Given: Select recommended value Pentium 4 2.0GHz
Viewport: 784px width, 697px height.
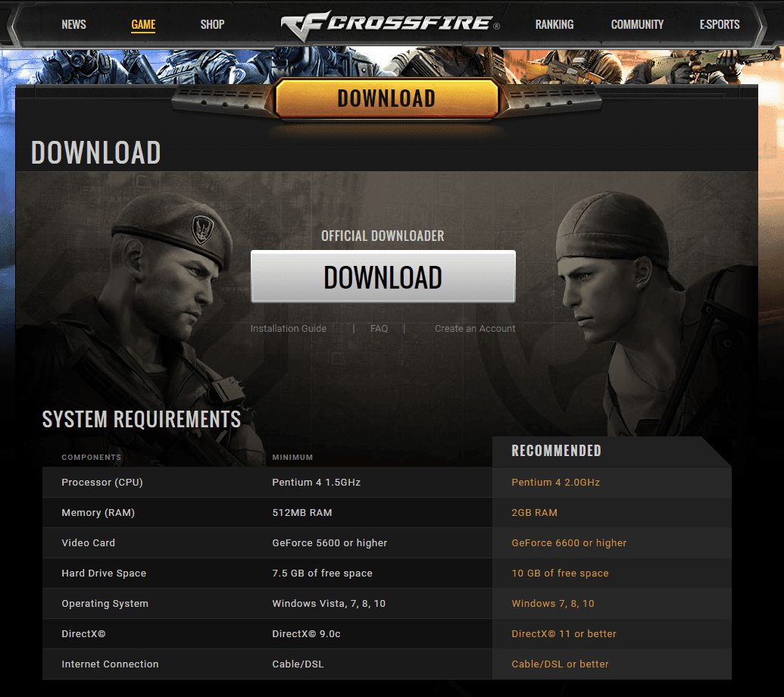Looking at the screenshot, I should tap(555, 482).
